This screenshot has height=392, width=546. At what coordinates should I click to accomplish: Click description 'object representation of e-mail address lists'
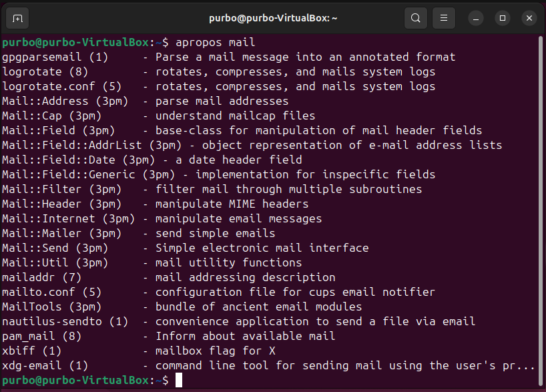[352, 145]
